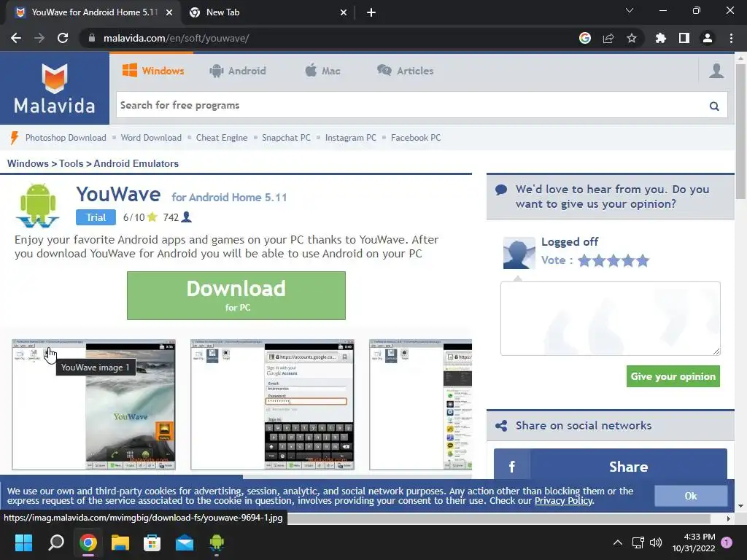Click the YouWave Android app icon
Screen dimensions: 747x560
38,205
